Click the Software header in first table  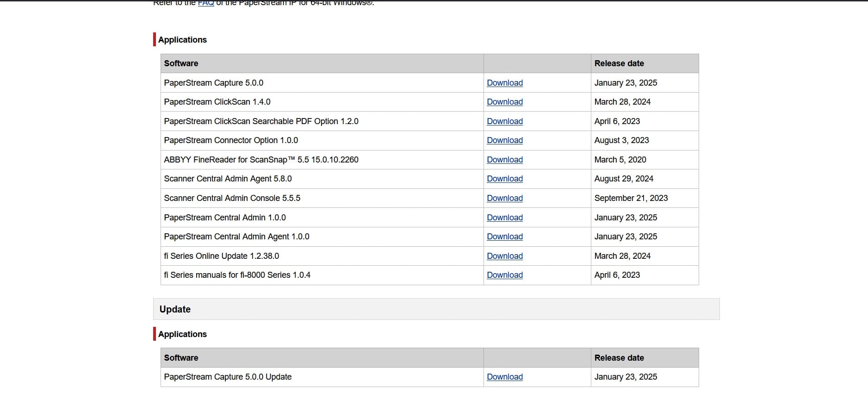click(x=181, y=63)
